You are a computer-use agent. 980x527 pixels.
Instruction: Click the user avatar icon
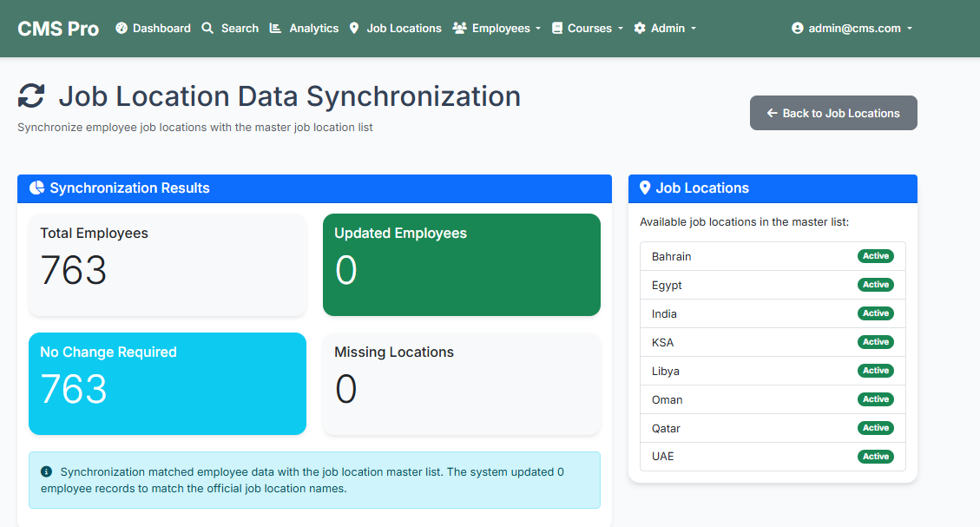[x=797, y=28]
